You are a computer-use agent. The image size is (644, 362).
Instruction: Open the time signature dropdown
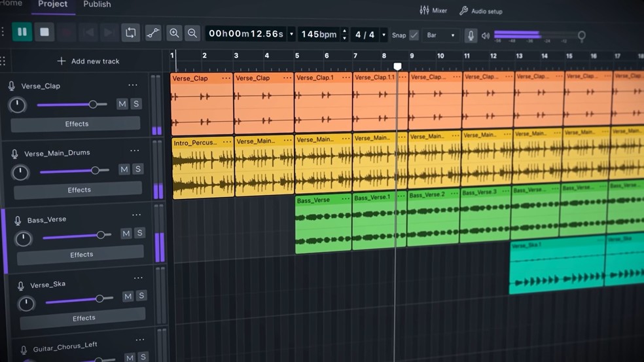point(384,35)
